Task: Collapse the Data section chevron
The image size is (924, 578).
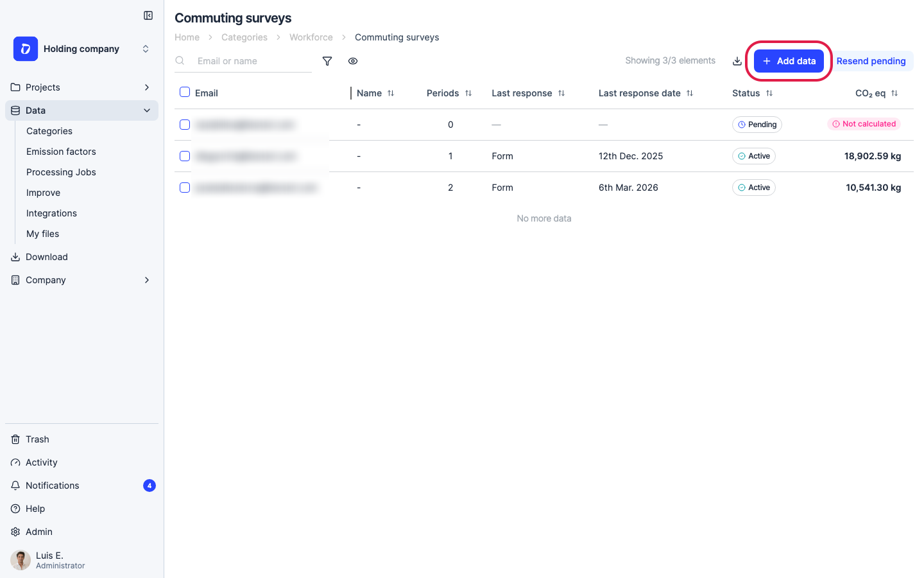Action: coord(147,110)
